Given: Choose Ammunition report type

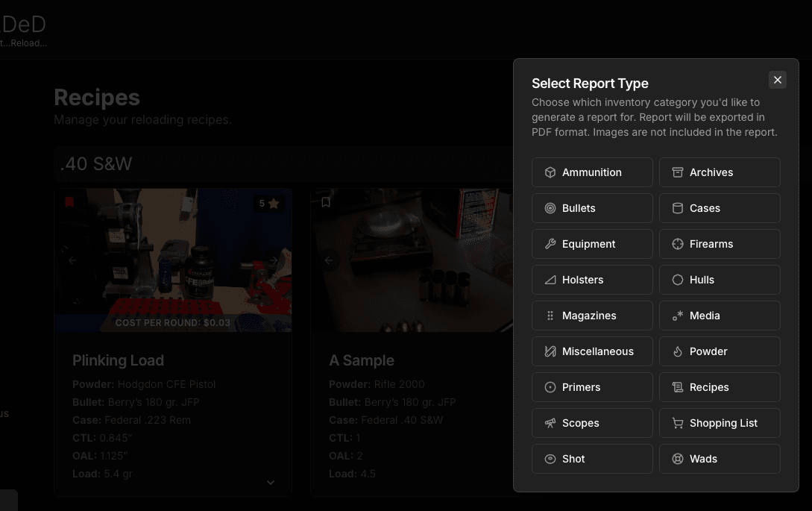Looking at the screenshot, I should [x=592, y=172].
